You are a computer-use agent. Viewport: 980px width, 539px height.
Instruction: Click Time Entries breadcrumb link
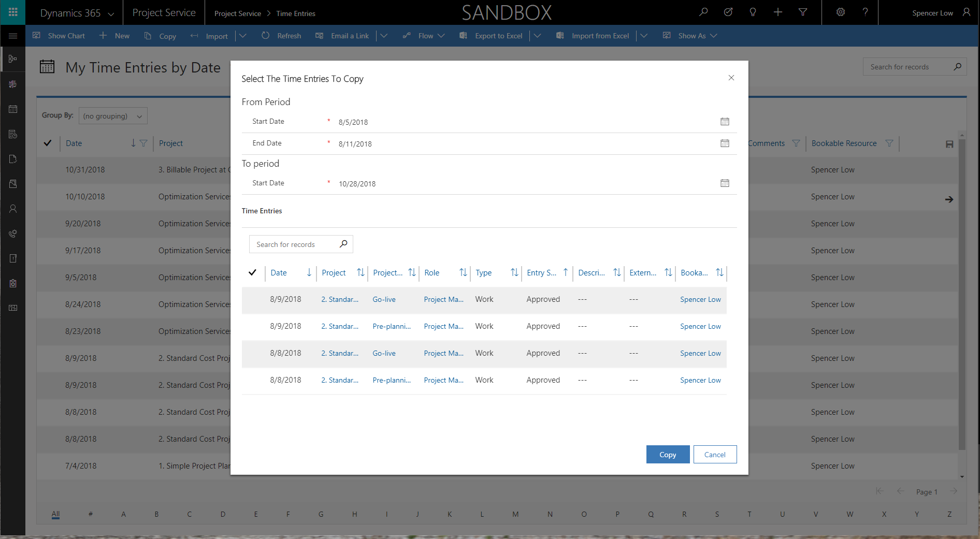[x=296, y=13]
